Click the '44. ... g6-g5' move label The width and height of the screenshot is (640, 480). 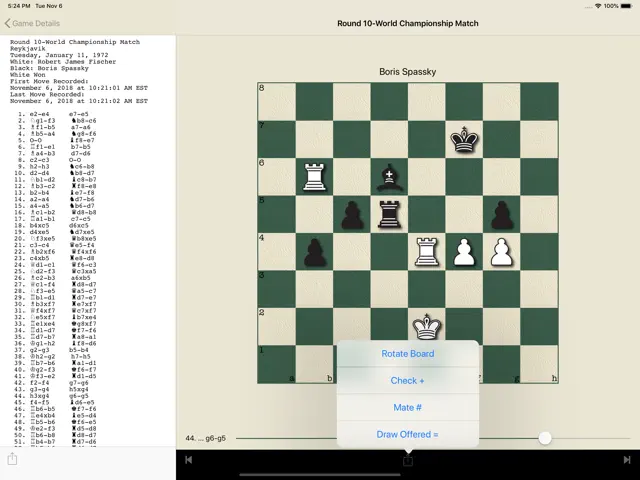[205, 438]
